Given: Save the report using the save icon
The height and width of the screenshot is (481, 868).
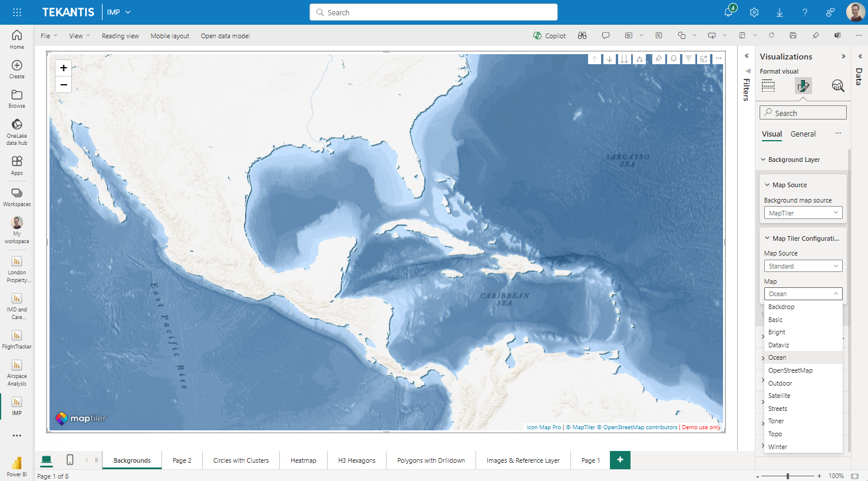Looking at the screenshot, I should point(793,35).
